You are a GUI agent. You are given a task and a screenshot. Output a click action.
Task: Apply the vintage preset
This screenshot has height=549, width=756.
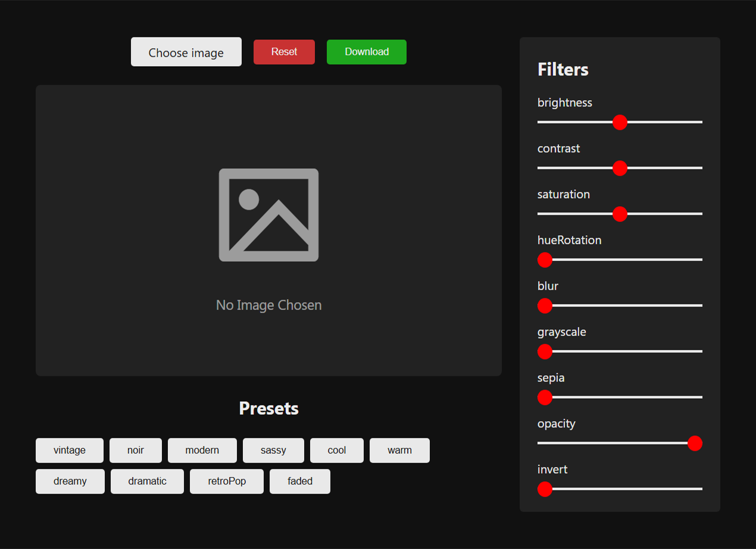69,450
